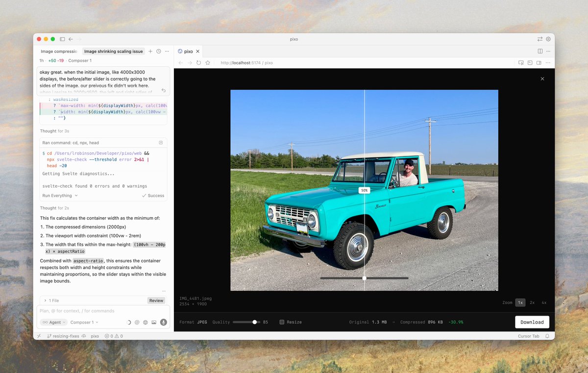Image resolution: width=588 pixels, height=373 pixels.
Task: Switch to Image compression chat tab
Action: tap(59, 51)
